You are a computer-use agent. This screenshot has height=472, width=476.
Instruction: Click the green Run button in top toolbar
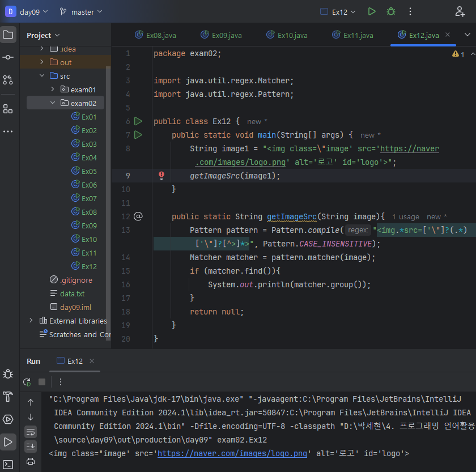click(371, 11)
